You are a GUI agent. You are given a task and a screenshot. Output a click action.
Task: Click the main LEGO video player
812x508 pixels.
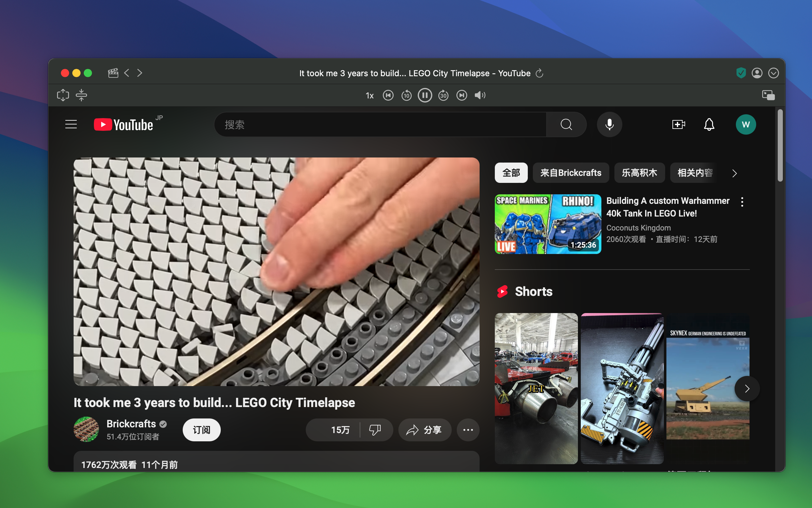point(277,272)
